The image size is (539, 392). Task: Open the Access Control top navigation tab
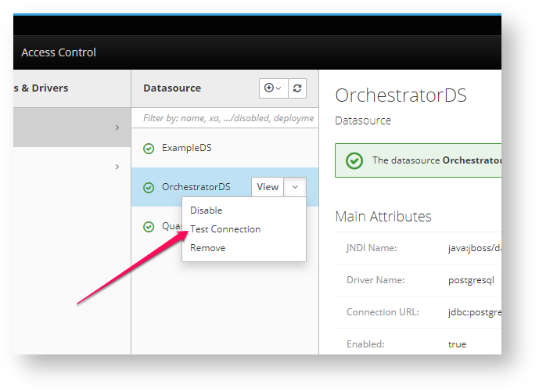click(x=59, y=52)
